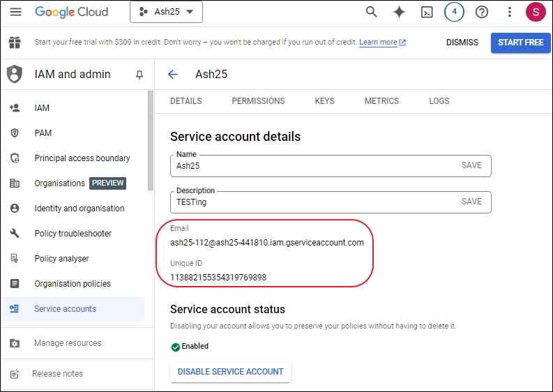Click the Release notes icon
Image resolution: width=553 pixels, height=392 pixels.
(x=14, y=374)
